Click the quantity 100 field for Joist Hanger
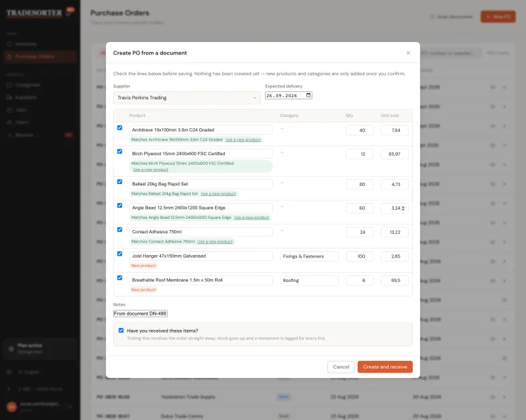 coord(360,256)
